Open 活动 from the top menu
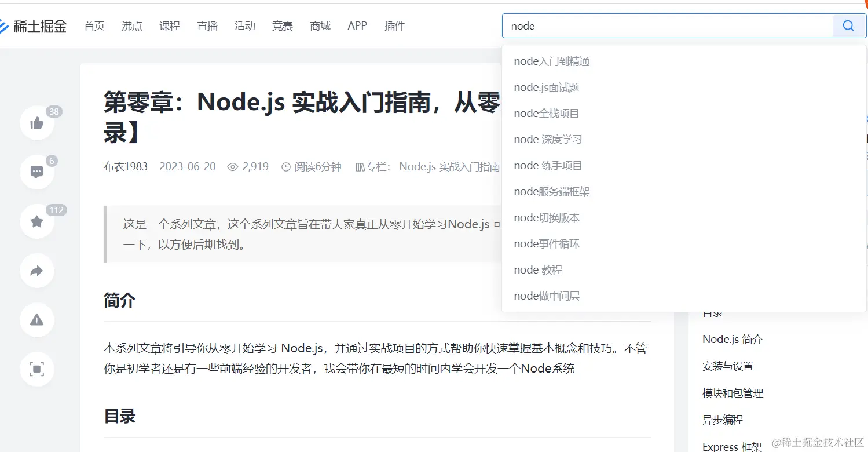The image size is (868, 452). pos(245,26)
